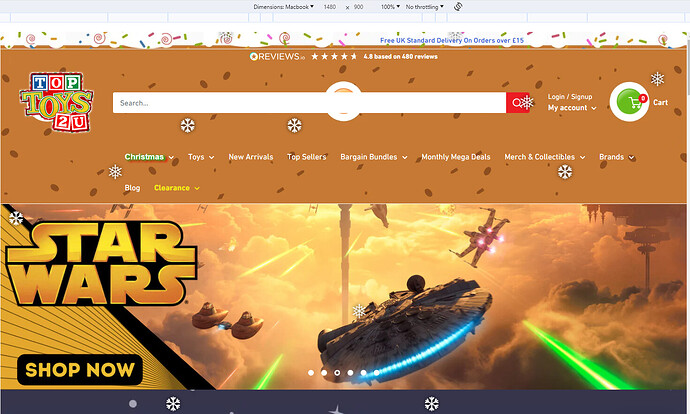Open the 100% zoom dropdown

390,7
